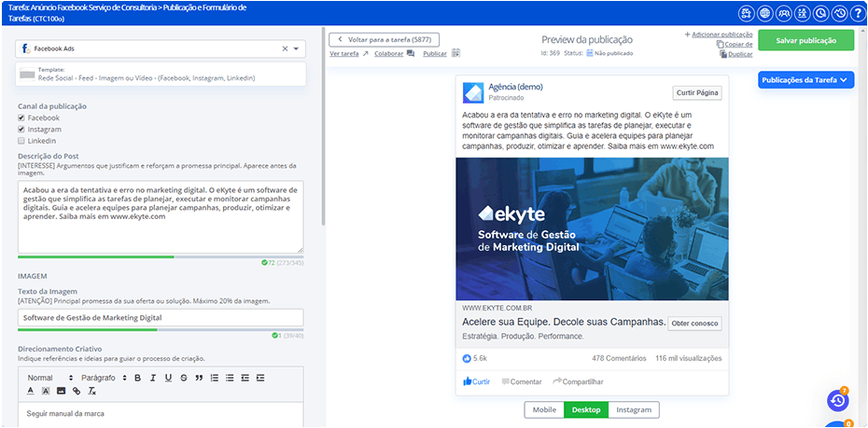This screenshot has width=868, height=428.
Task: Switch preview to Desktop tab
Action: coord(586,409)
